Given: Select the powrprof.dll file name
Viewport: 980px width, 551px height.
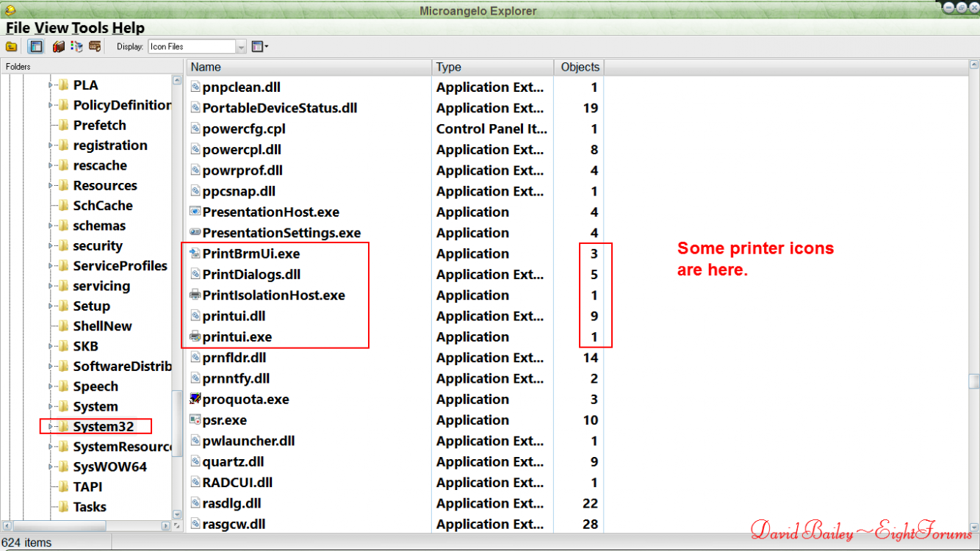Looking at the screenshot, I should coord(242,170).
